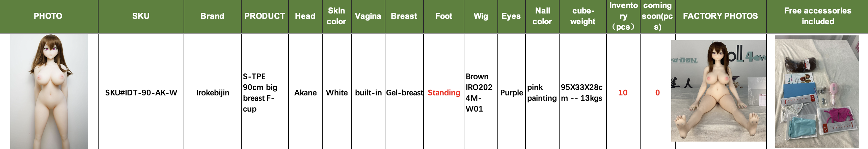868x149 pixels.
Task: Select the SKU column header
Action: 141,16
